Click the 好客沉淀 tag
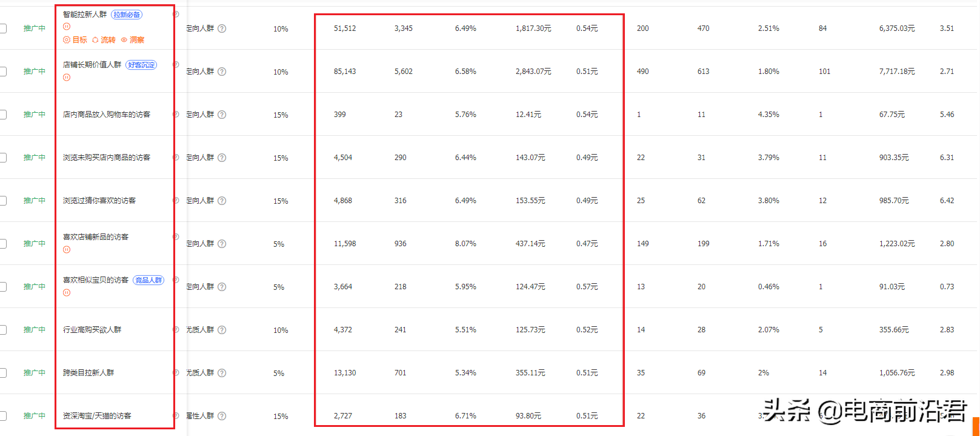The height and width of the screenshot is (436, 980). point(141,65)
